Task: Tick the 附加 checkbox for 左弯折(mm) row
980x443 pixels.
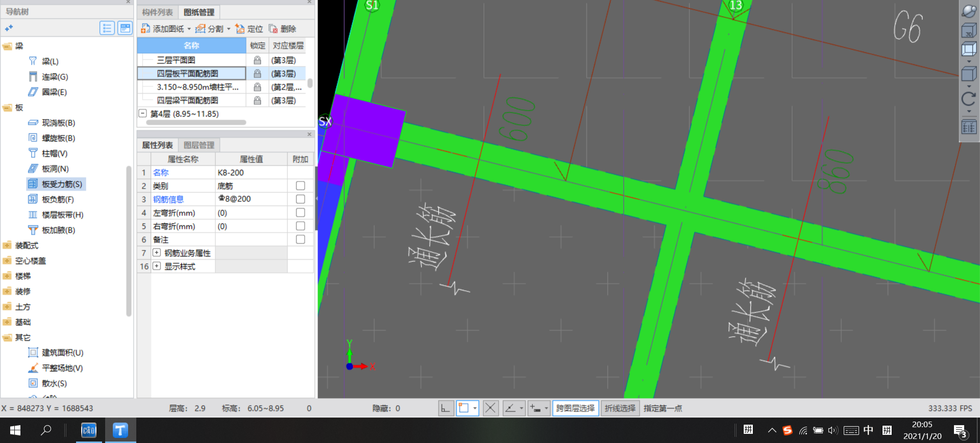Action: click(301, 213)
